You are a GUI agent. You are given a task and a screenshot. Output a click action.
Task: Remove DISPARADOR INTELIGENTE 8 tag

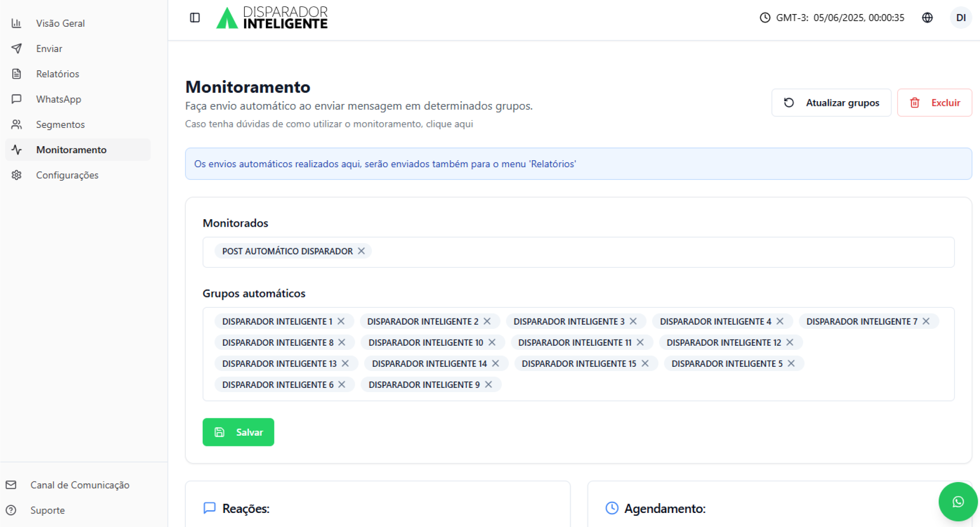tap(342, 342)
